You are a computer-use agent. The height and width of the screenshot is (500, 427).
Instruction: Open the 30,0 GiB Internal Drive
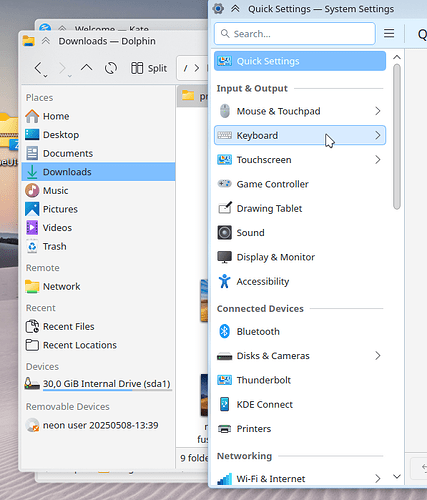[99, 384]
